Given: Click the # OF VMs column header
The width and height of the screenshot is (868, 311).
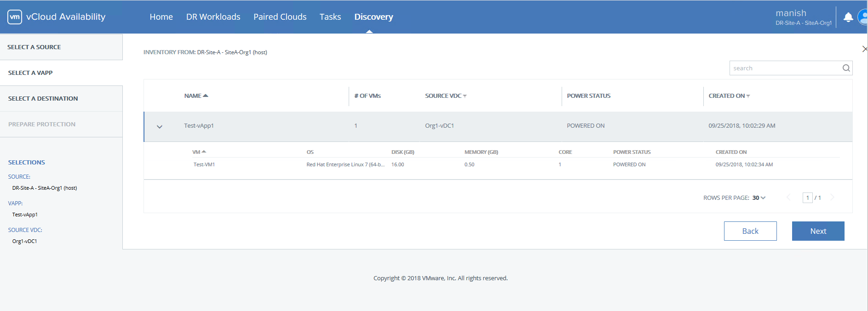Looking at the screenshot, I should point(368,96).
